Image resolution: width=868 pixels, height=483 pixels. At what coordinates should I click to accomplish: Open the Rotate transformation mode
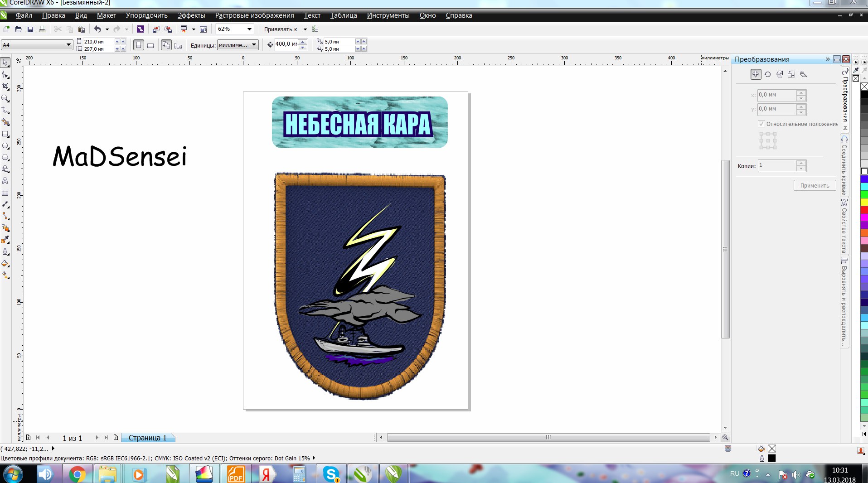tap(767, 74)
